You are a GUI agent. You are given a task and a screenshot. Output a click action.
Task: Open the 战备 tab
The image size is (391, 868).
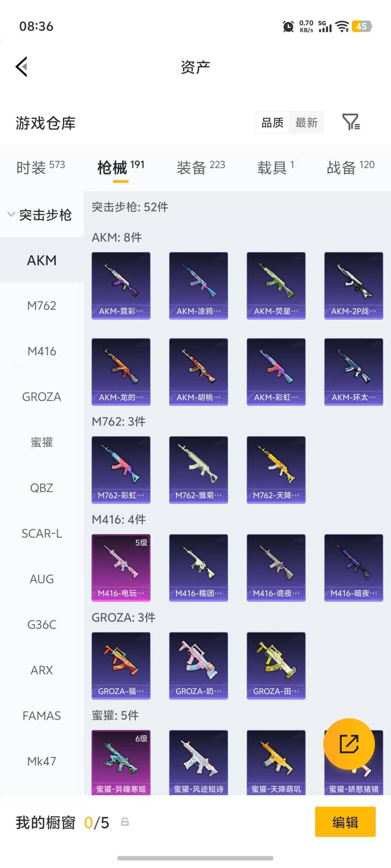tap(350, 167)
